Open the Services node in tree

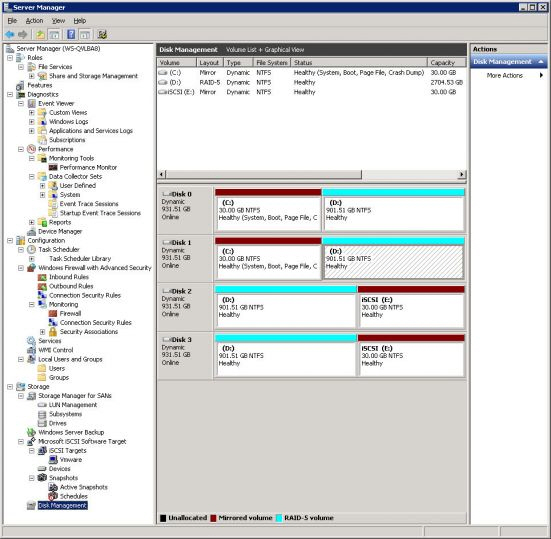pos(50,341)
